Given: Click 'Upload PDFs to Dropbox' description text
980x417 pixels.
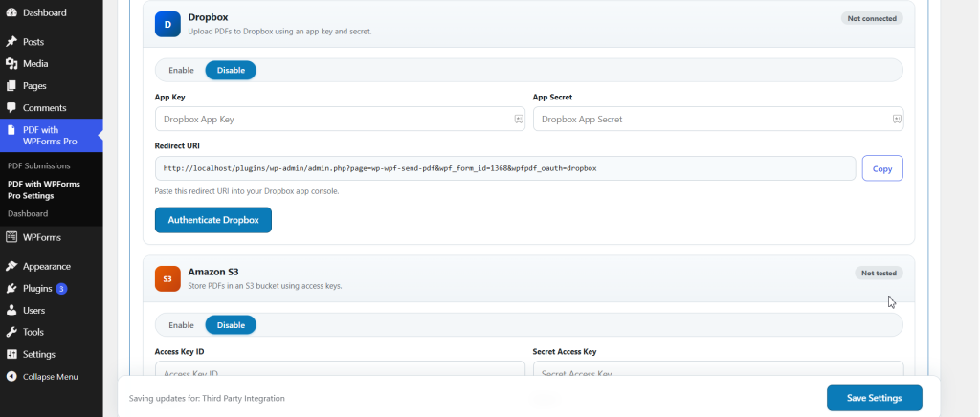Looking at the screenshot, I should (280, 32).
